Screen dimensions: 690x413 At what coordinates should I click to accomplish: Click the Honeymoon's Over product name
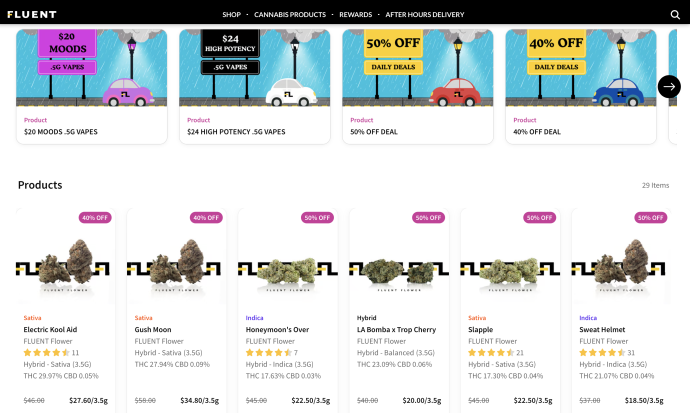[x=277, y=329]
